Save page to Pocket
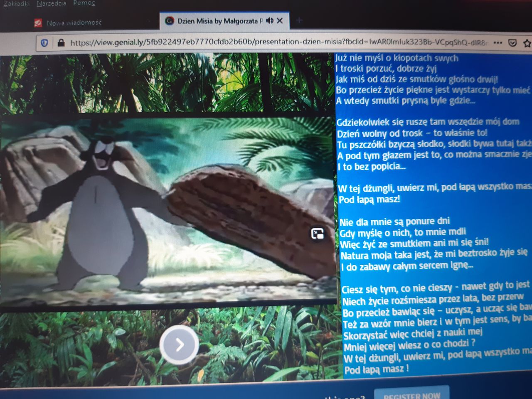This screenshot has width=532, height=399. click(x=512, y=43)
